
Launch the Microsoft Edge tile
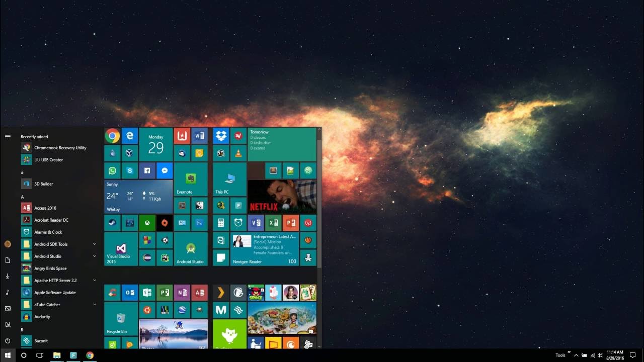(x=130, y=136)
